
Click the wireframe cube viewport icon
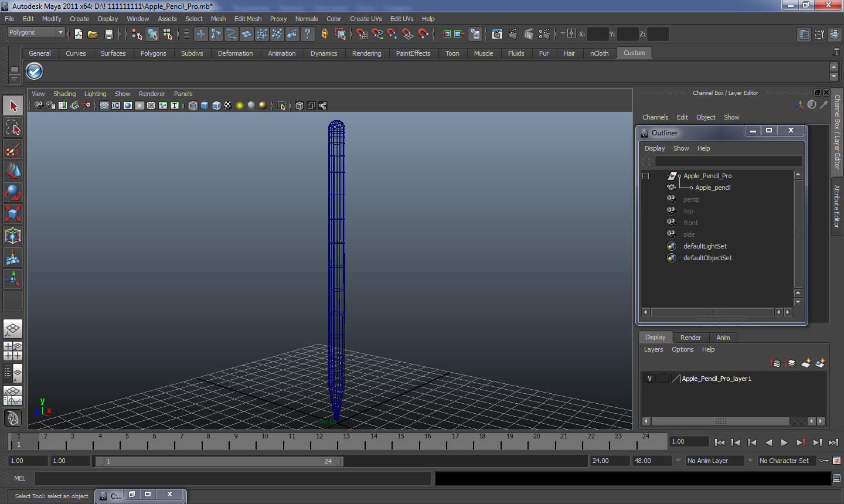(193, 105)
